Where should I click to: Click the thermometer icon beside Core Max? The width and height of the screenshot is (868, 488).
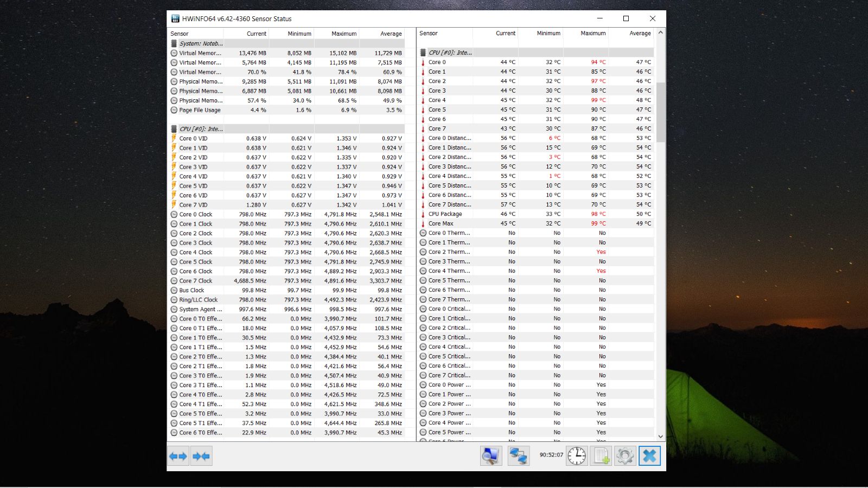(423, 223)
